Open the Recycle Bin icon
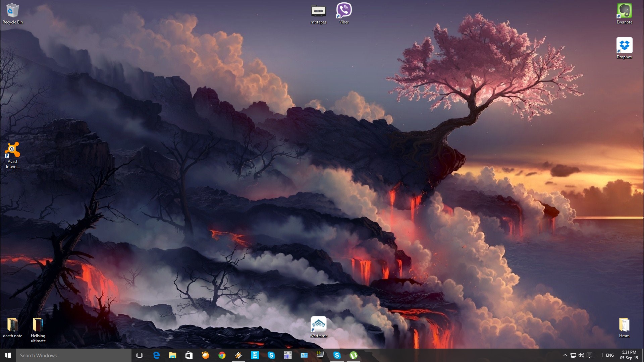644x362 pixels. [12, 13]
